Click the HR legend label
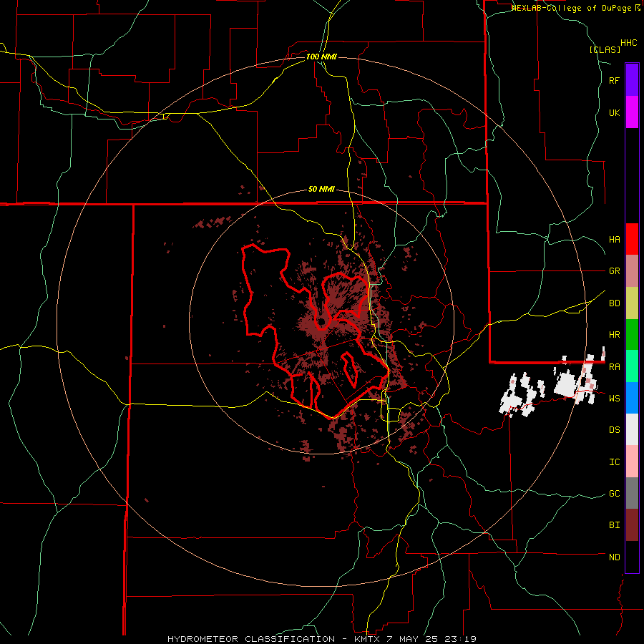Screen dimensions: 644x644 614,335
